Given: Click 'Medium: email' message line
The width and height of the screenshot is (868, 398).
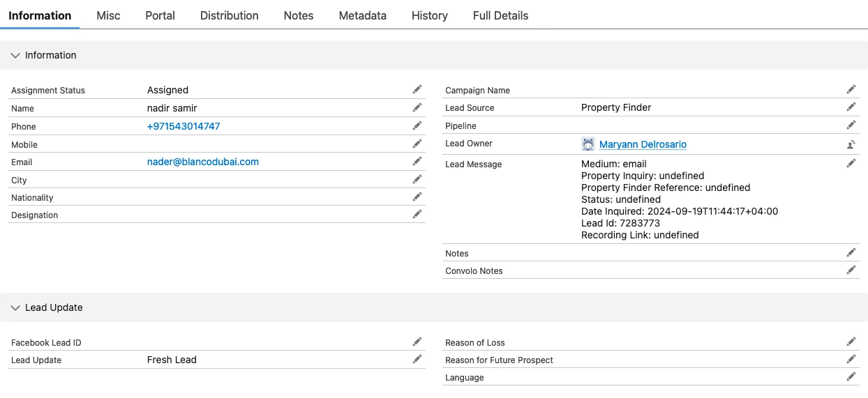Looking at the screenshot, I should (614, 164).
